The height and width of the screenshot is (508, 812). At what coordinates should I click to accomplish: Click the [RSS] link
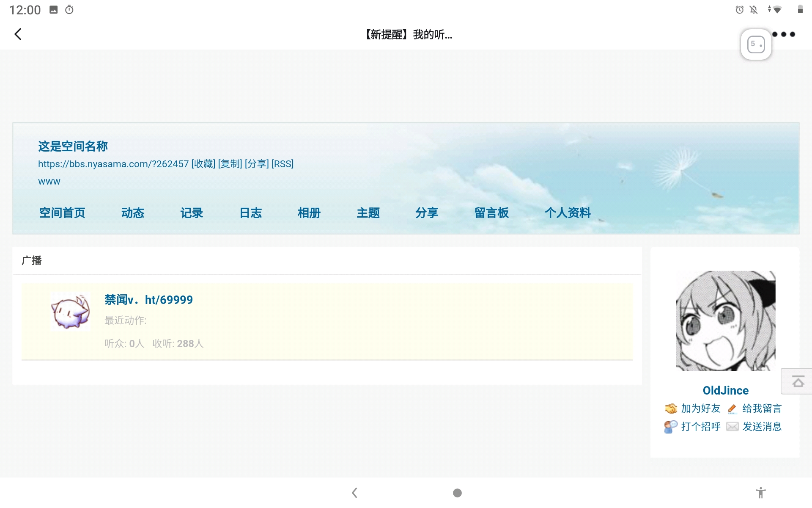click(x=283, y=164)
